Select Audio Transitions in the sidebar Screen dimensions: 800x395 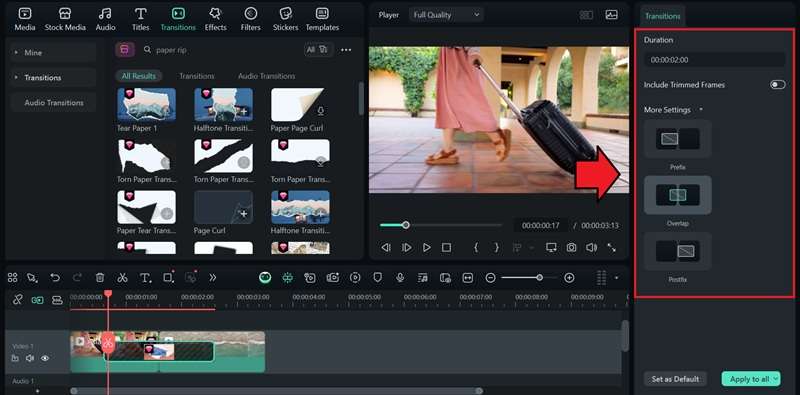coord(53,103)
